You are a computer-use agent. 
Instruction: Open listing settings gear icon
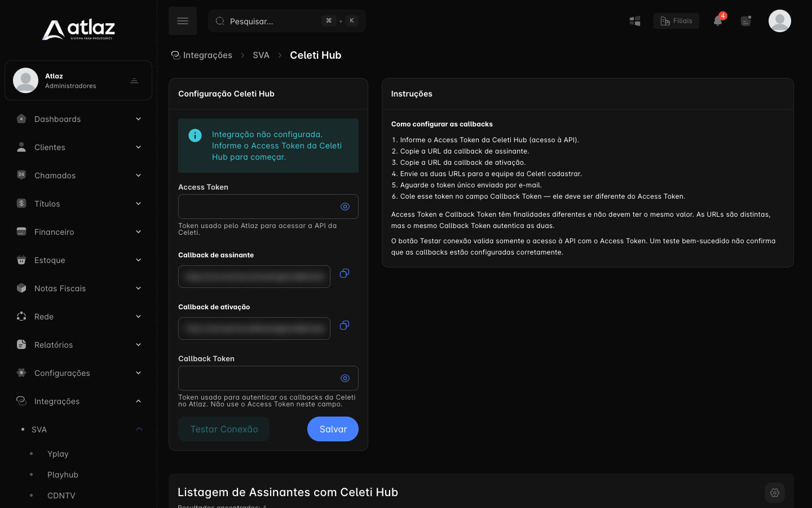tap(775, 493)
